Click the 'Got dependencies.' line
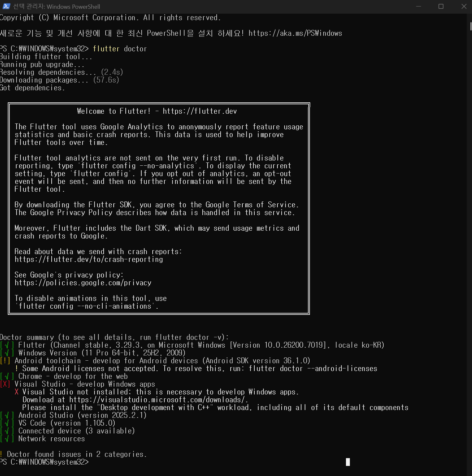 32,88
